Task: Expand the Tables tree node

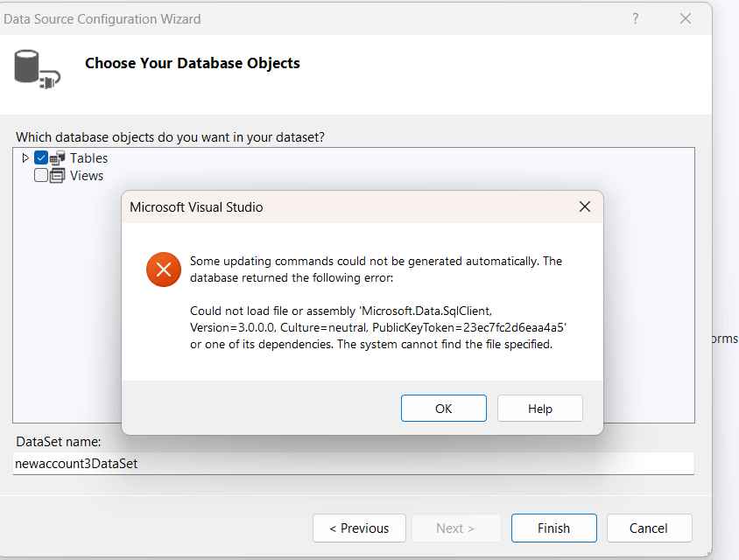Action: (x=25, y=157)
